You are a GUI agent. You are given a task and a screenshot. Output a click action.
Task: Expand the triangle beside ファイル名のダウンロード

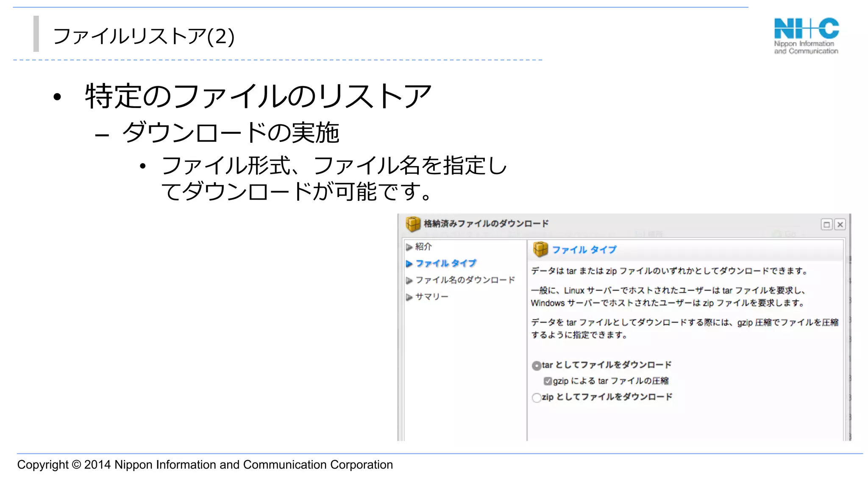409,280
